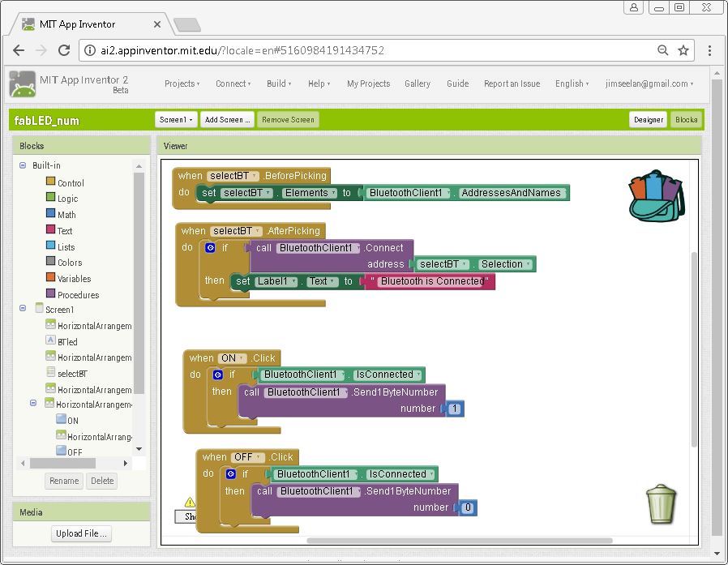Click Report an Issue link
The height and width of the screenshot is (565, 728).
point(512,83)
